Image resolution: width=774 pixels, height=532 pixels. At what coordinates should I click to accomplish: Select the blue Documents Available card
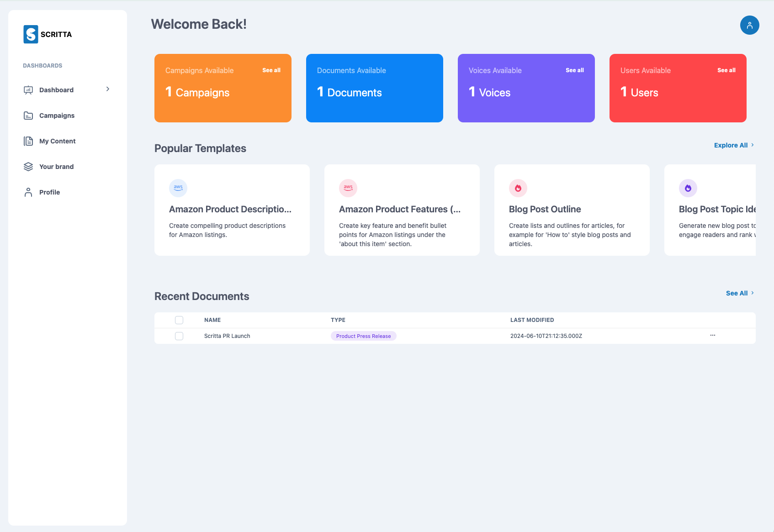click(374, 88)
